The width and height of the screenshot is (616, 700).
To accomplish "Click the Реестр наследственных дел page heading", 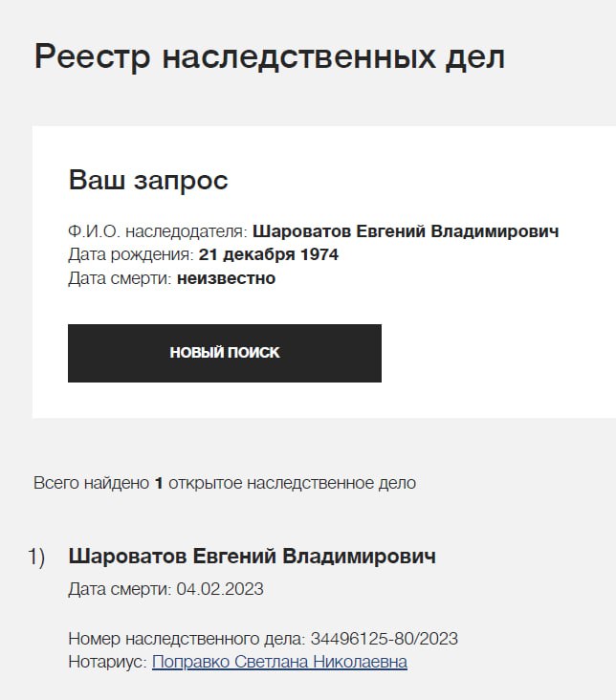I will tap(270, 56).
